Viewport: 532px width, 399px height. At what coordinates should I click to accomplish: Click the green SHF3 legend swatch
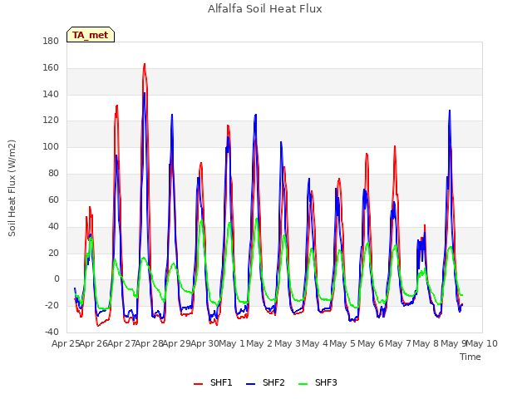[x=303, y=384]
